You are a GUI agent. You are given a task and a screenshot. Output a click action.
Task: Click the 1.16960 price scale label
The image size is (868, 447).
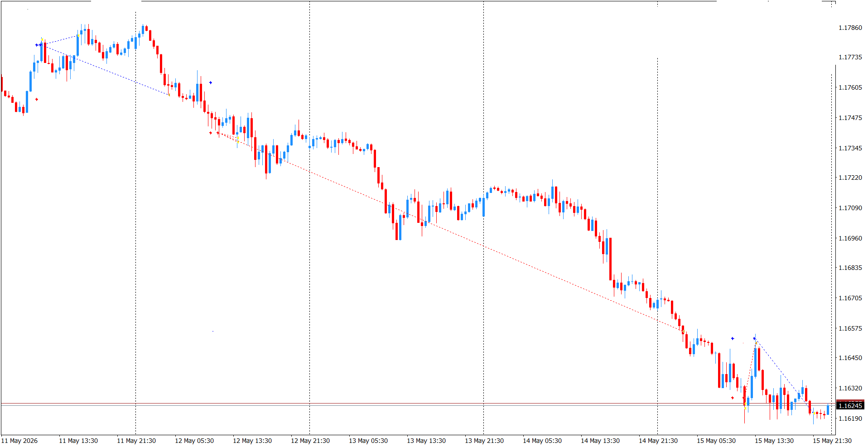[850, 238]
